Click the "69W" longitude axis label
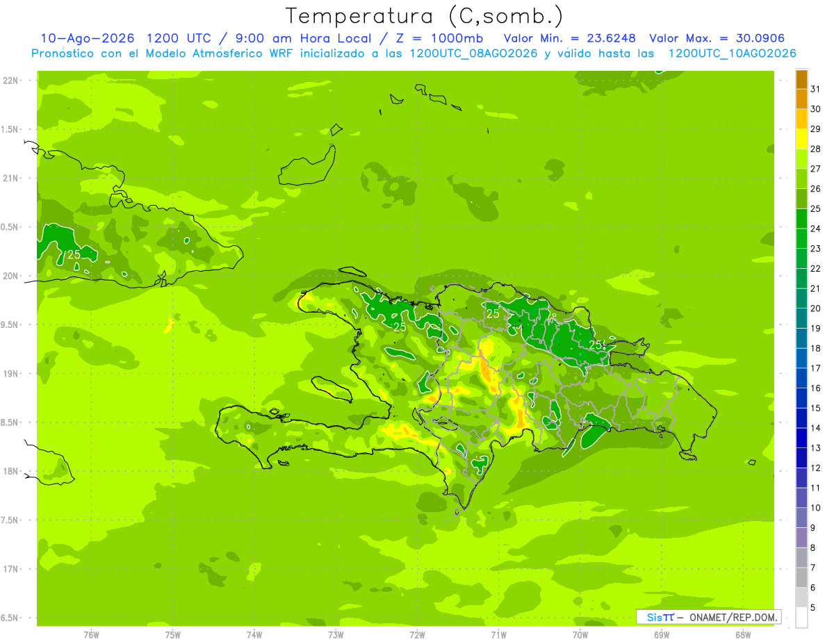The width and height of the screenshot is (834, 644). (x=662, y=634)
